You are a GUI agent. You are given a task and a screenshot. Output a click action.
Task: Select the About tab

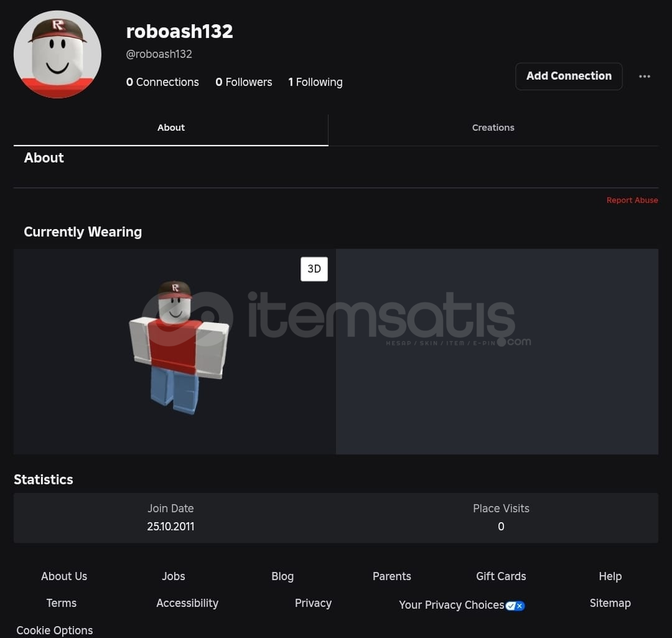tap(171, 128)
